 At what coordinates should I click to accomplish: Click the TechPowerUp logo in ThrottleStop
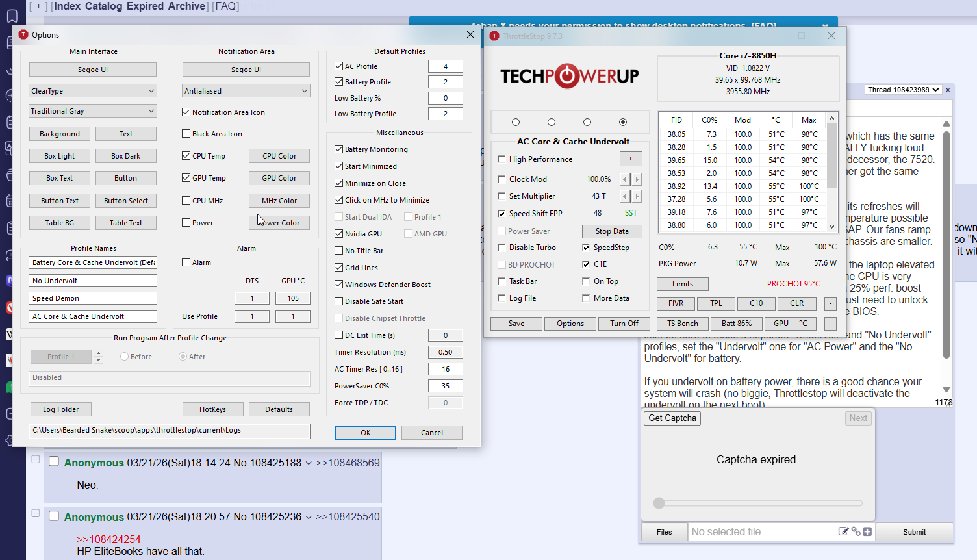click(x=569, y=76)
